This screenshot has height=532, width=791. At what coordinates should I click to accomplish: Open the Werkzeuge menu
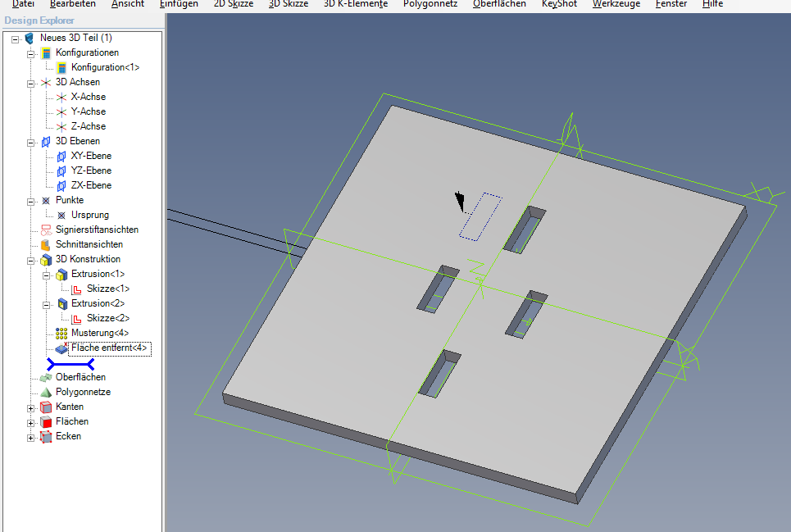coord(616,4)
